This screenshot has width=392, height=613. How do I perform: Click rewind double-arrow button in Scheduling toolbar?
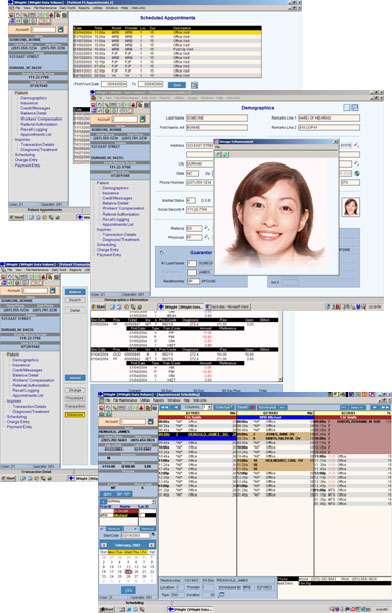pos(165,407)
